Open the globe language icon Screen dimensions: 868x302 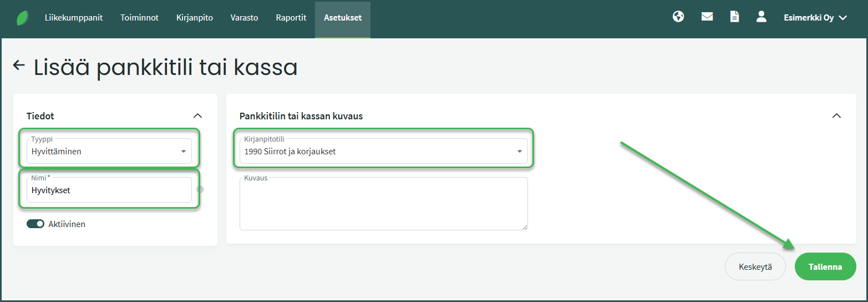[678, 17]
